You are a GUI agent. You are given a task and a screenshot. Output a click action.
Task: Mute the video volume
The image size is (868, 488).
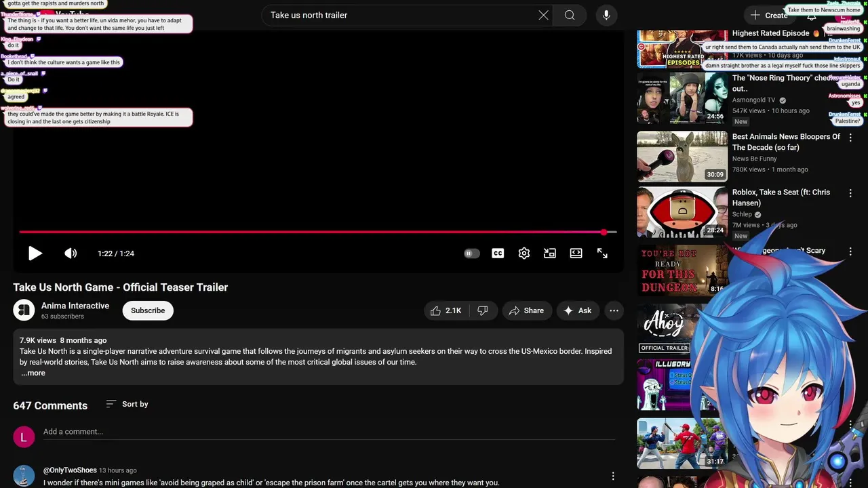click(71, 253)
